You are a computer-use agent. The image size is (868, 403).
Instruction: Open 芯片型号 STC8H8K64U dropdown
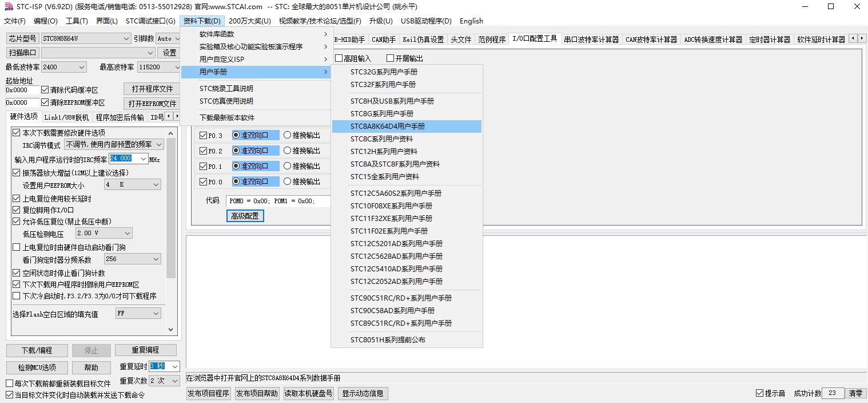[86, 38]
